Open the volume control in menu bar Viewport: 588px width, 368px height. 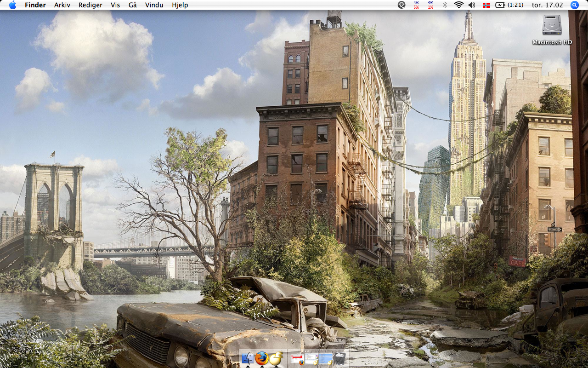point(472,5)
